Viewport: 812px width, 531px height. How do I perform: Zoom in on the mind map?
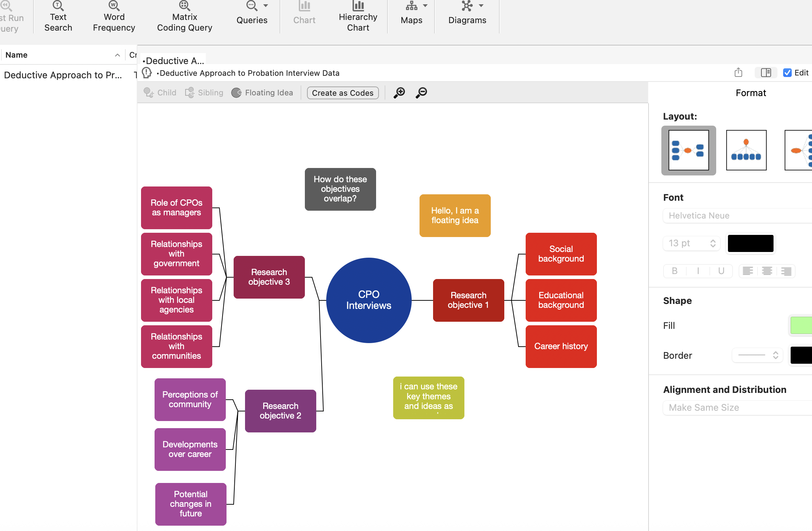[x=399, y=93]
